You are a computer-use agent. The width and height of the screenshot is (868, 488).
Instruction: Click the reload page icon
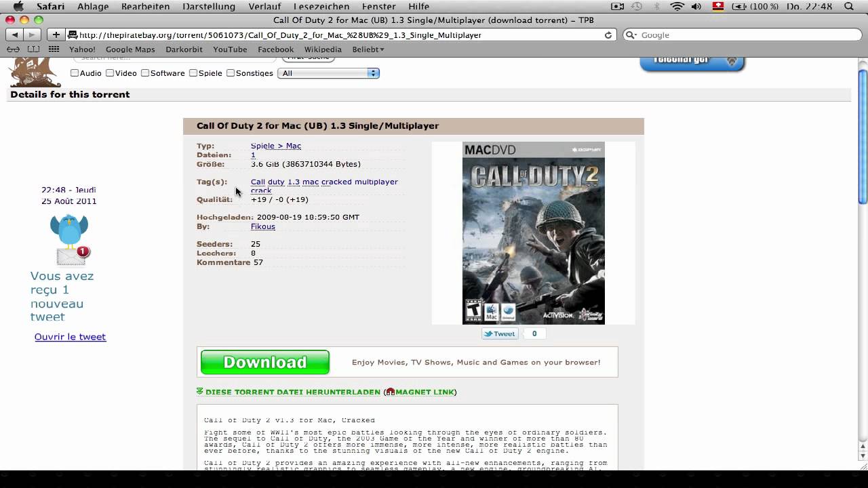click(x=608, y=35)
